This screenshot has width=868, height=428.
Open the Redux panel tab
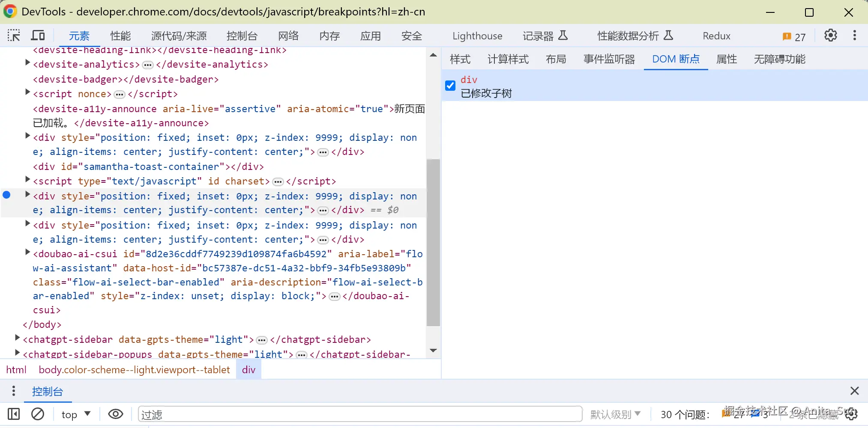pyautogui.click(x=716, y=36)
